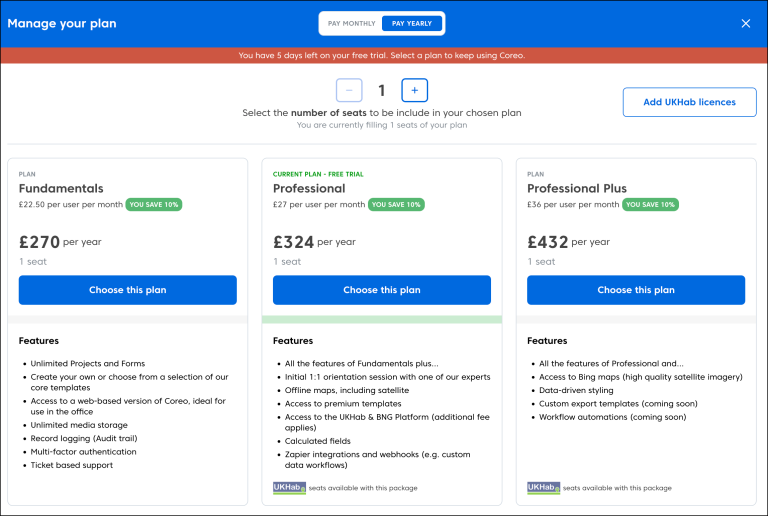Decrease the number of seats
768x516 pixels.
click(349, 90)
